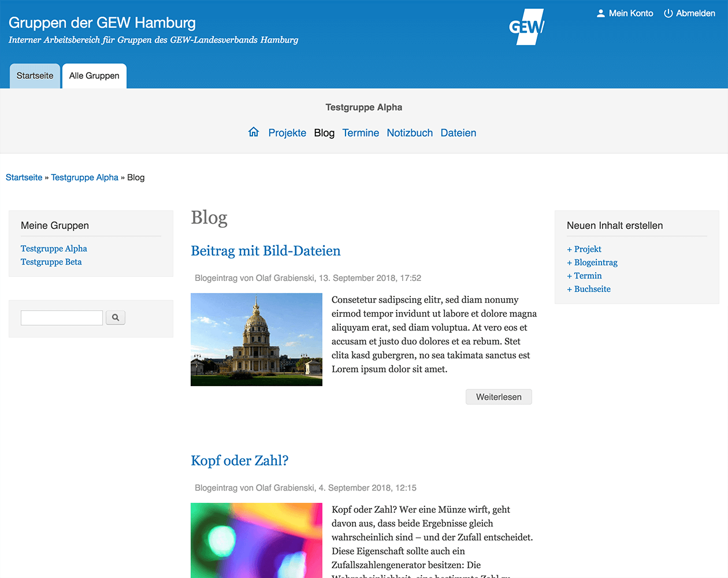Click the domed building thumbnail image
The height and width of the screenshot is (578, 728).
pos(257,339)
